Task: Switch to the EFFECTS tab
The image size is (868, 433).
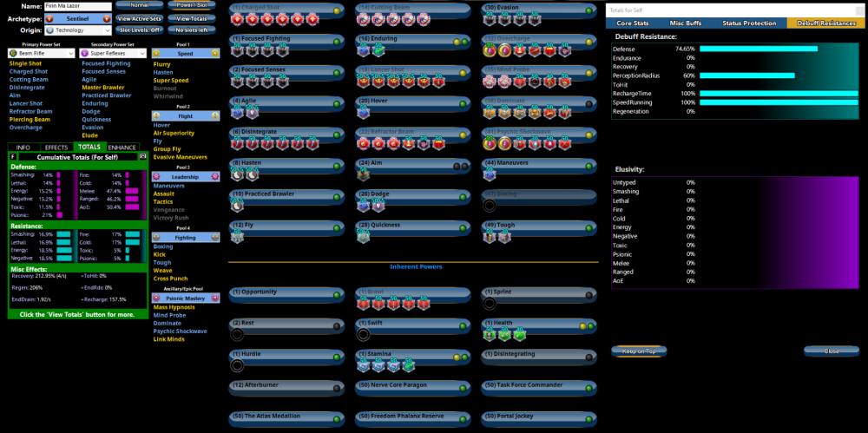Action: [x=56, y=148]
